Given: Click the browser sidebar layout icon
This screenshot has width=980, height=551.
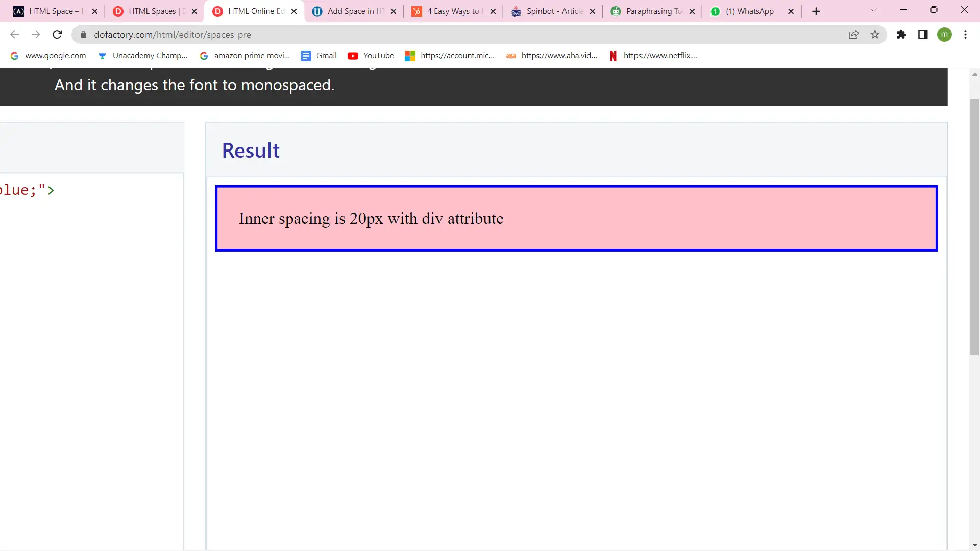Looking at the screenshot, I should point(923,34).
